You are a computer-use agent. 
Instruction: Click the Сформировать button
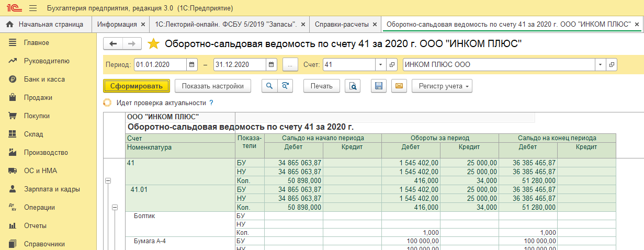click(x=137, y=86)
